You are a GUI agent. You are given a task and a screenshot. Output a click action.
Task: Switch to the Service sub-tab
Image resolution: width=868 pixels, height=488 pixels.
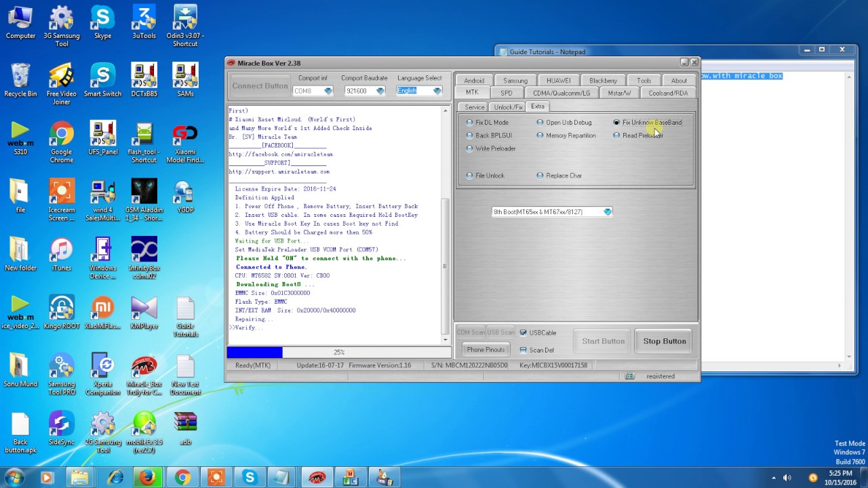click(475, 107)
